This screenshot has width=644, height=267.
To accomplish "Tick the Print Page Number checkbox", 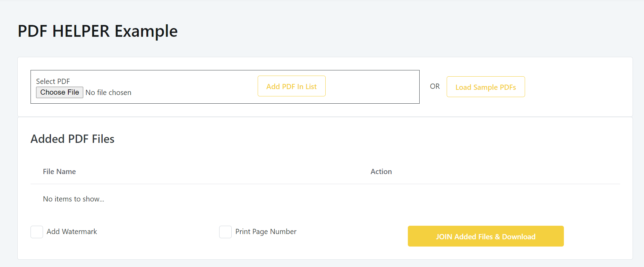I will [x=225, y=232].
